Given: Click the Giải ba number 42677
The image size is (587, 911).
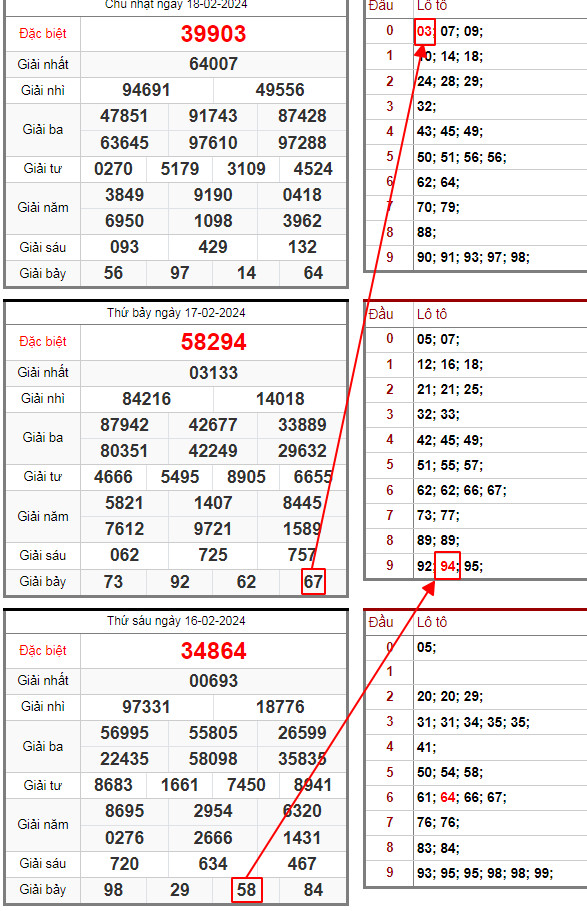Looking at the screenshot, I should point(213,425).
